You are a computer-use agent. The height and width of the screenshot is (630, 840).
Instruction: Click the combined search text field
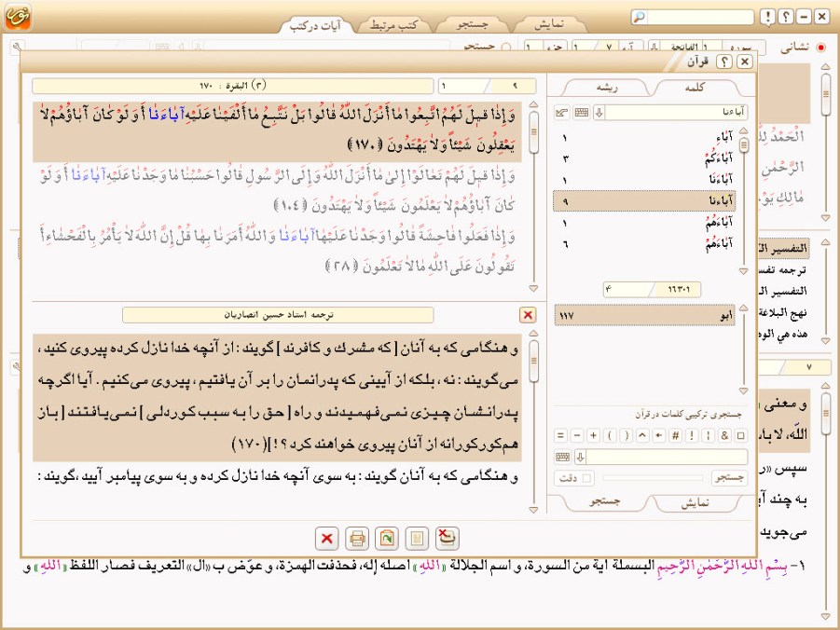[667, 457]
